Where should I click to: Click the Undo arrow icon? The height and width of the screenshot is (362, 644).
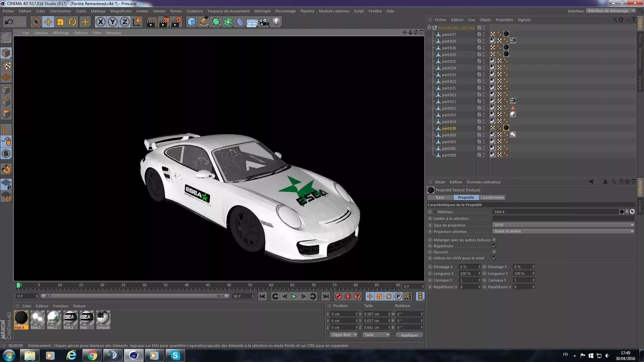pos(9,22)
